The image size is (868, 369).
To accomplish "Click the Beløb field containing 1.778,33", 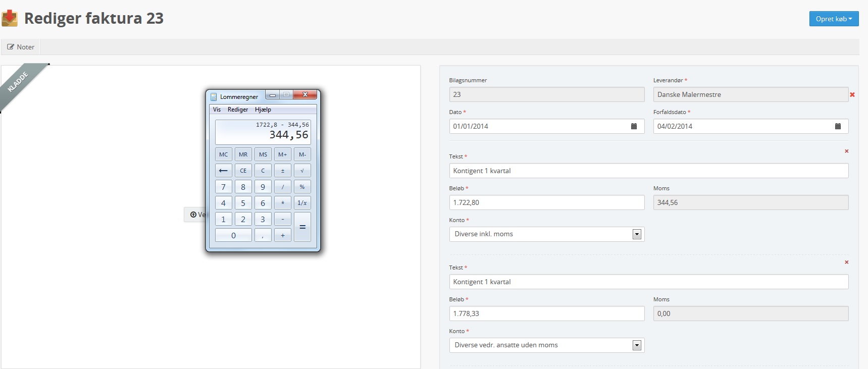I will (546, 313).
